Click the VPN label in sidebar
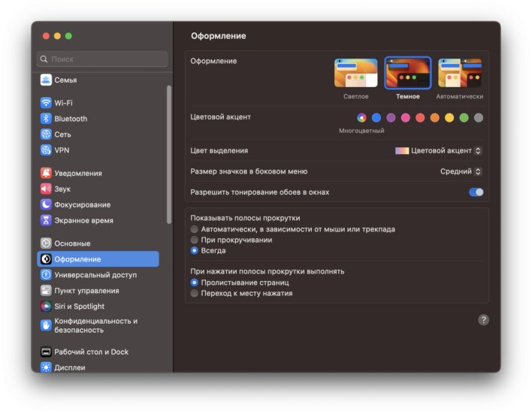532x414 pixels. pos(62,150)
